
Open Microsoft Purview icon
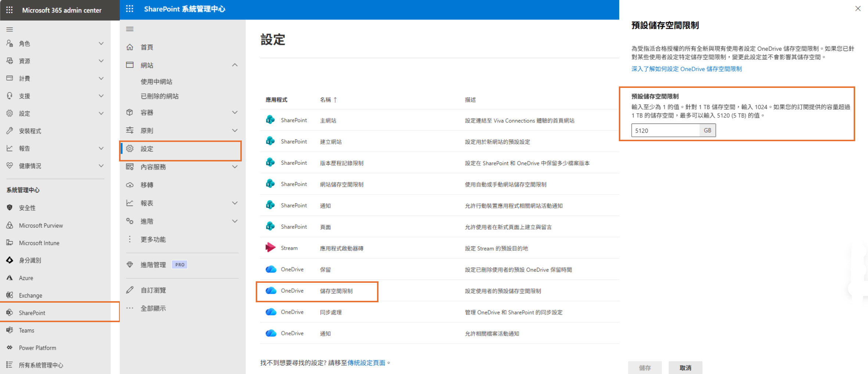click(x=10, y=225)
